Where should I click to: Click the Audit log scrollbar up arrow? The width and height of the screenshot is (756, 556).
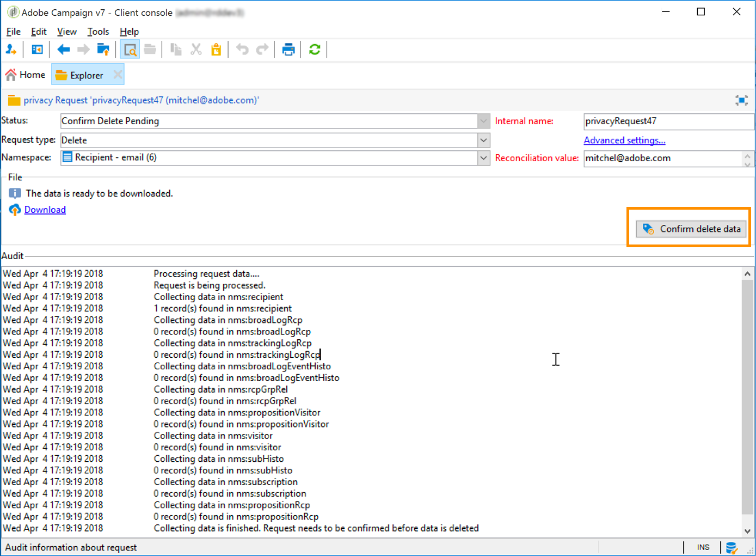(747, 274)
